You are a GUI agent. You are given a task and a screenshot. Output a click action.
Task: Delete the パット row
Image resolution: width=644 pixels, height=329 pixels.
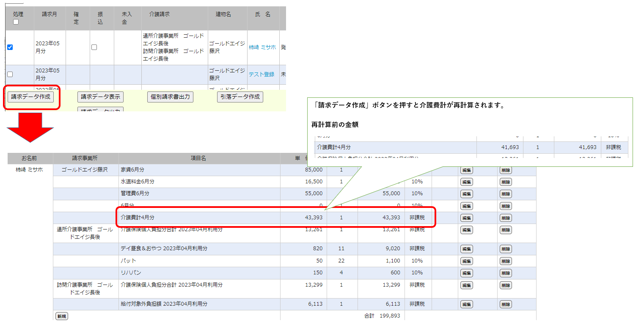505,261
